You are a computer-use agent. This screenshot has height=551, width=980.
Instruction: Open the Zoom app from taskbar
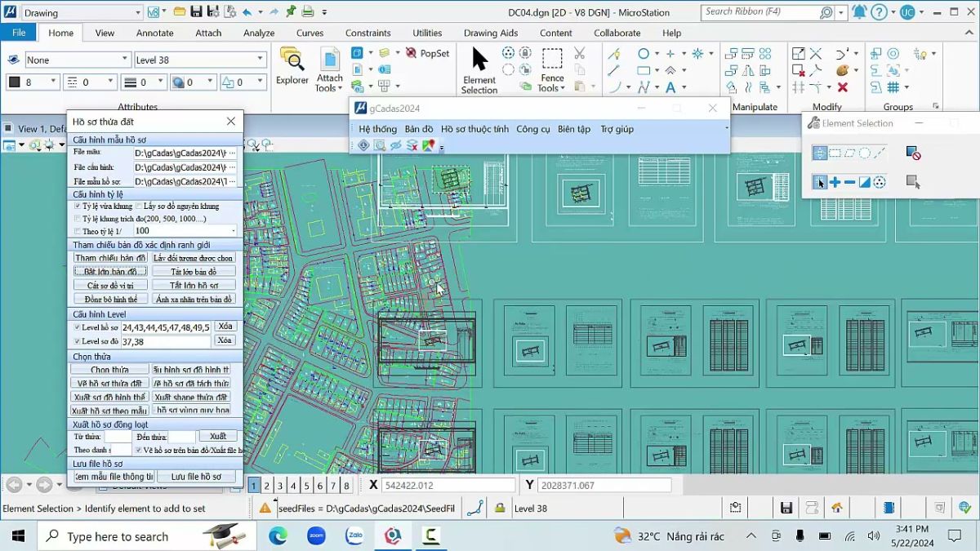point(316,536)
